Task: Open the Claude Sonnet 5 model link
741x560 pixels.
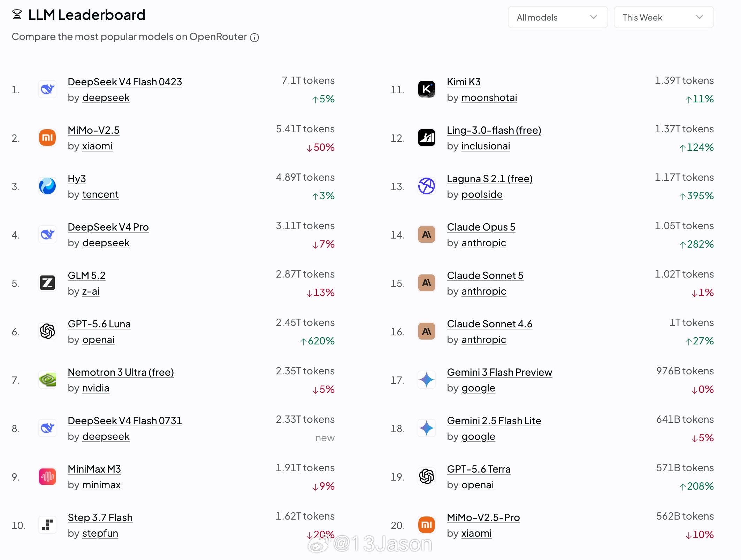Action: pos(485,275)
